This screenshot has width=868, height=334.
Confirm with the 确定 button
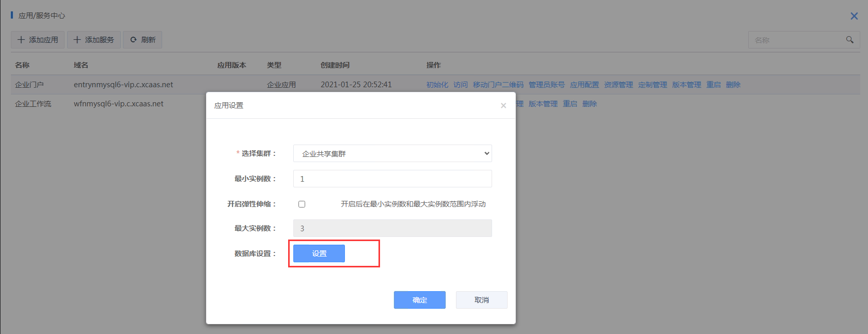click(419, 300)
